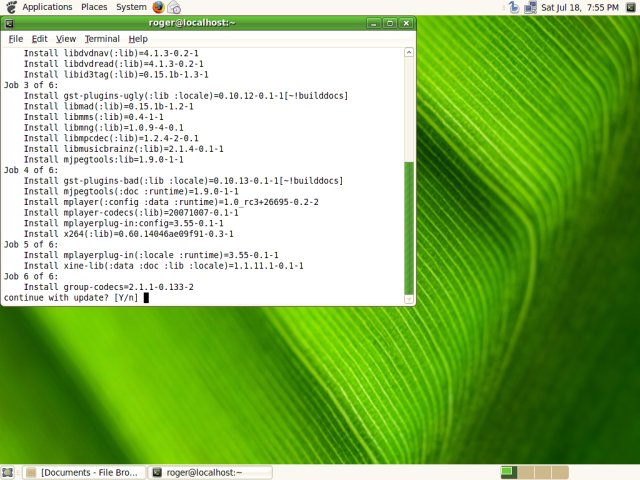The image size is (640, 480).
Task: Click the 'Install libmusicbrainz' line
Action: coord(124,149)
